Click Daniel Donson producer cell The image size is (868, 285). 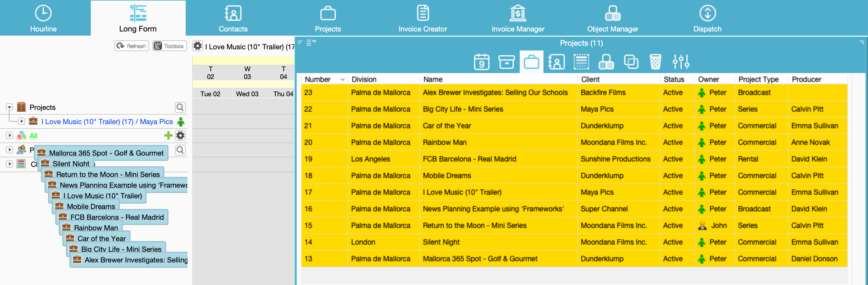click(x=818, y=259)
